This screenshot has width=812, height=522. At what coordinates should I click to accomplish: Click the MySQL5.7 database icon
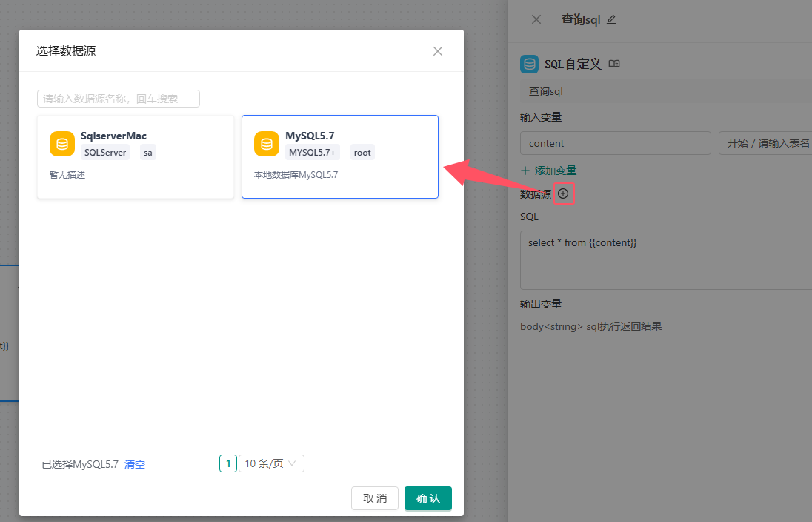click(267, 144)
